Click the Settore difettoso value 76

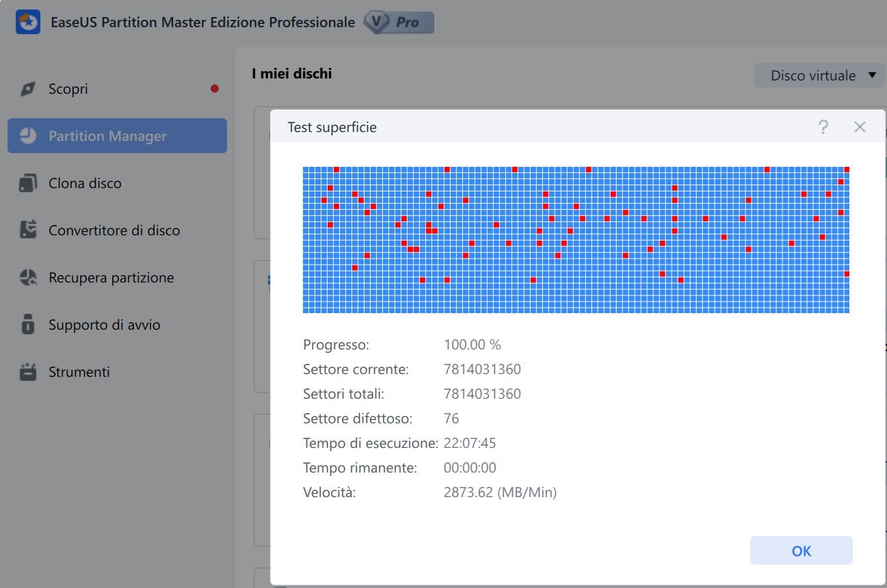451,418
